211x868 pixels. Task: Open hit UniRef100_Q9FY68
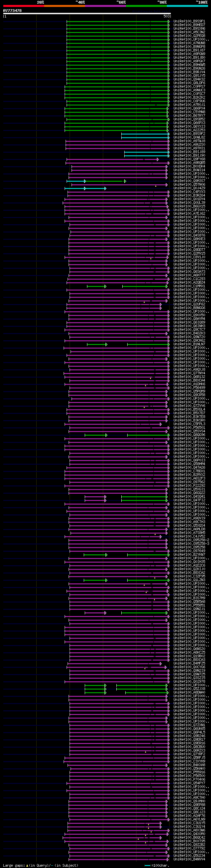(x=189, y=159)
